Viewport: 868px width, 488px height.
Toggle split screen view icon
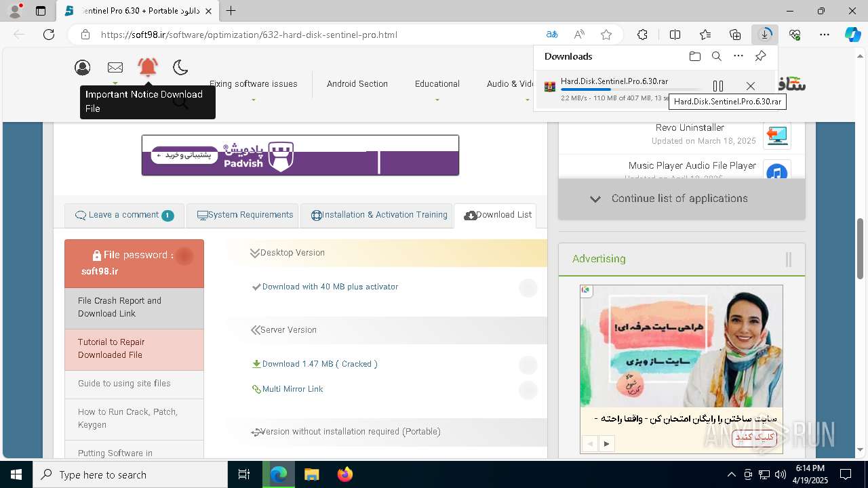pos(675,35)
